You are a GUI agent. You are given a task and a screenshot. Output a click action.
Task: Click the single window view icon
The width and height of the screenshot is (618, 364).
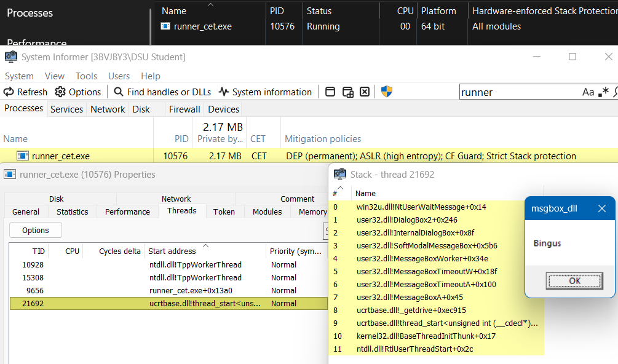click(x=330, y=92)
